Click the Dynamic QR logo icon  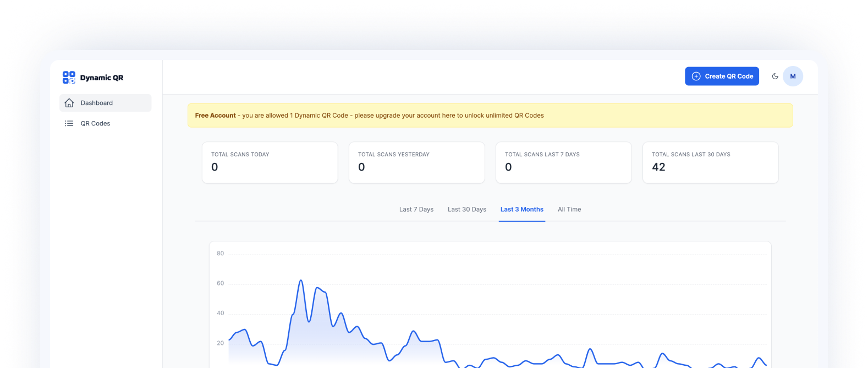[x=69, y=78]
